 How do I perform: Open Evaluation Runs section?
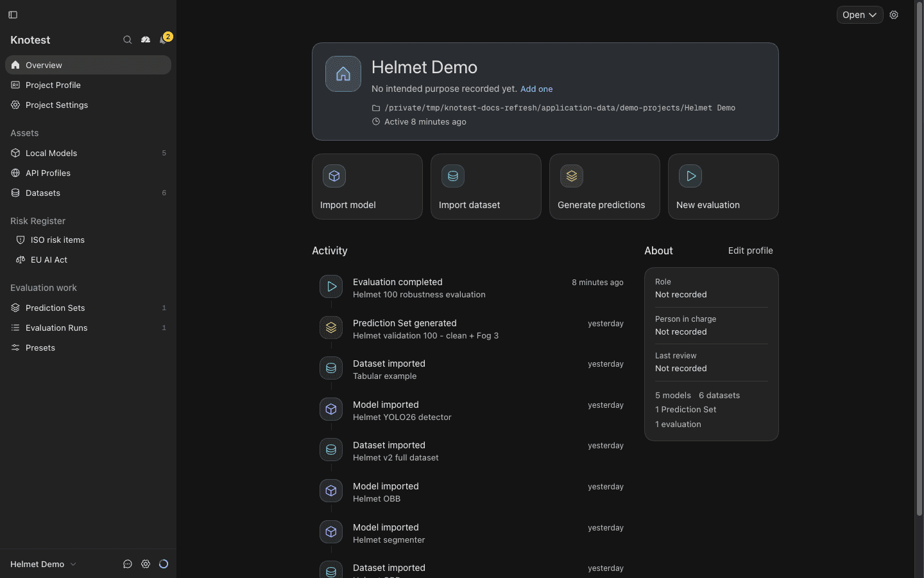[88, 328]
